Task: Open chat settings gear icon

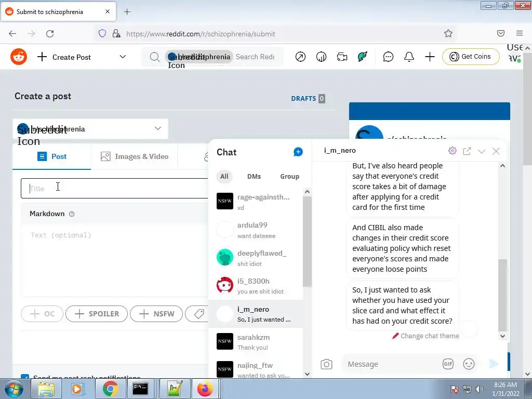Action: tap(453, 151)
